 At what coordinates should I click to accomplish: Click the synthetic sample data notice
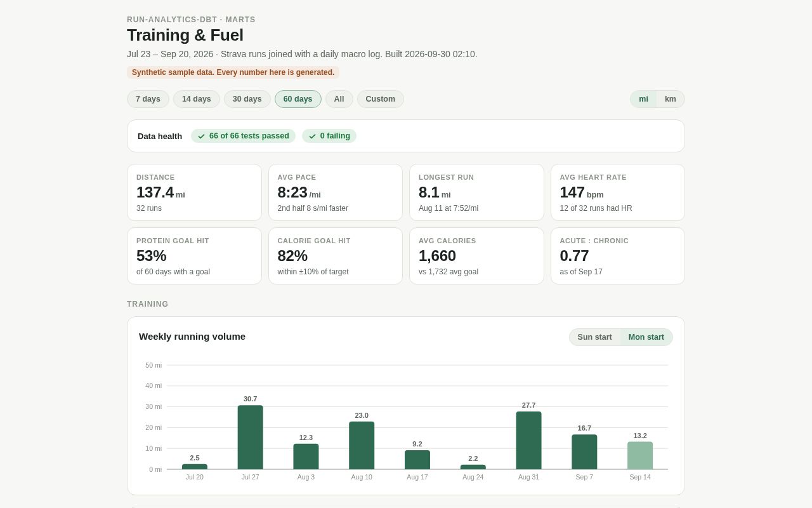click(233, 72)
